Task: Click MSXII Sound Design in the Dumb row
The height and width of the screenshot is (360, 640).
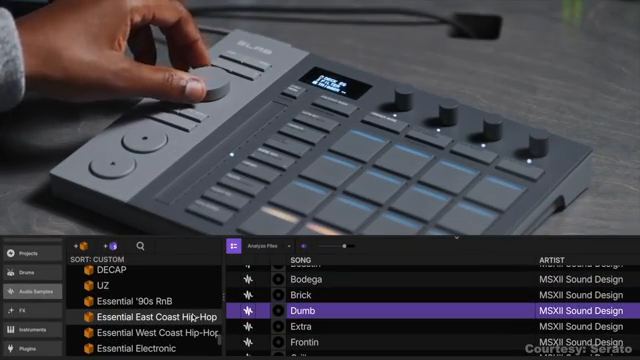Action: point(581,311)
